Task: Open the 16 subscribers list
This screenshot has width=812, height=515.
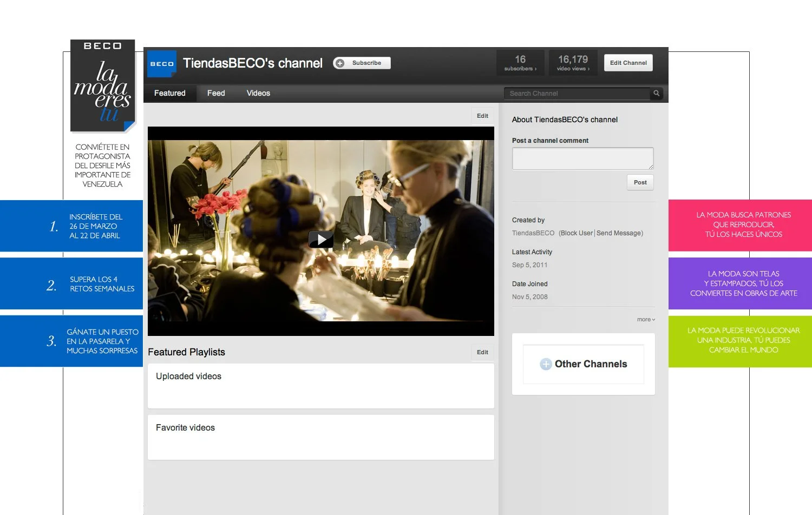Action: coord(520,63)
